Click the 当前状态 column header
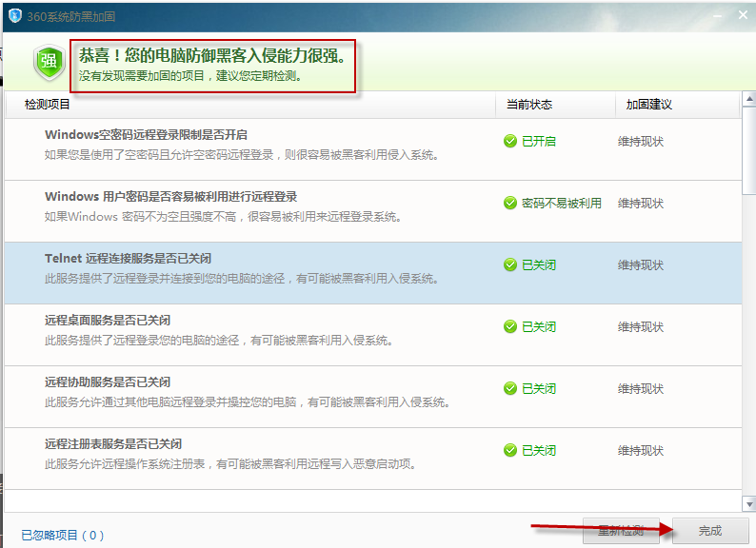The image size is (756, 548). pos(528,105)
